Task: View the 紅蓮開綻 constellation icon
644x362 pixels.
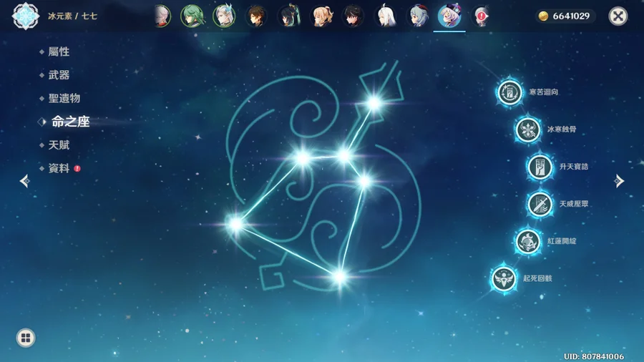Action: (x=528, y=241)
